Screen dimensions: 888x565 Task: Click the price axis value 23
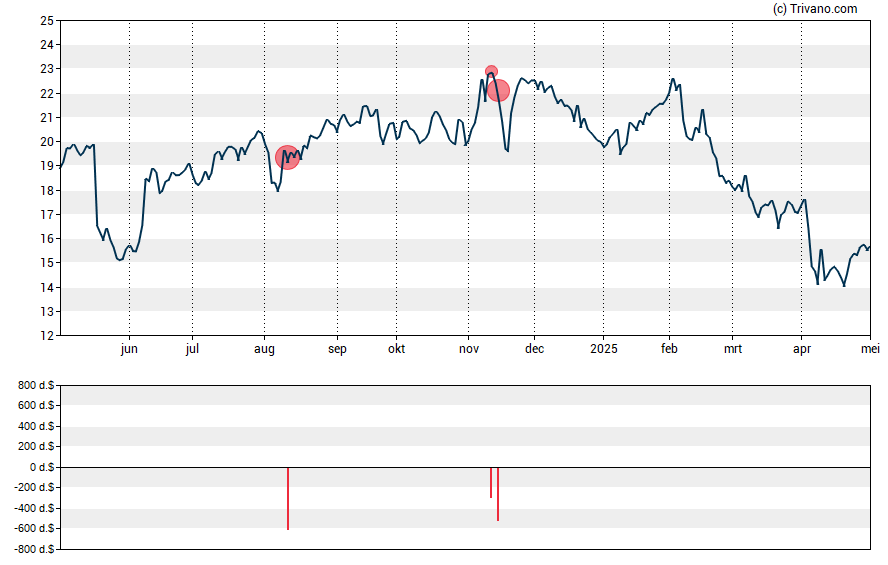47,69
